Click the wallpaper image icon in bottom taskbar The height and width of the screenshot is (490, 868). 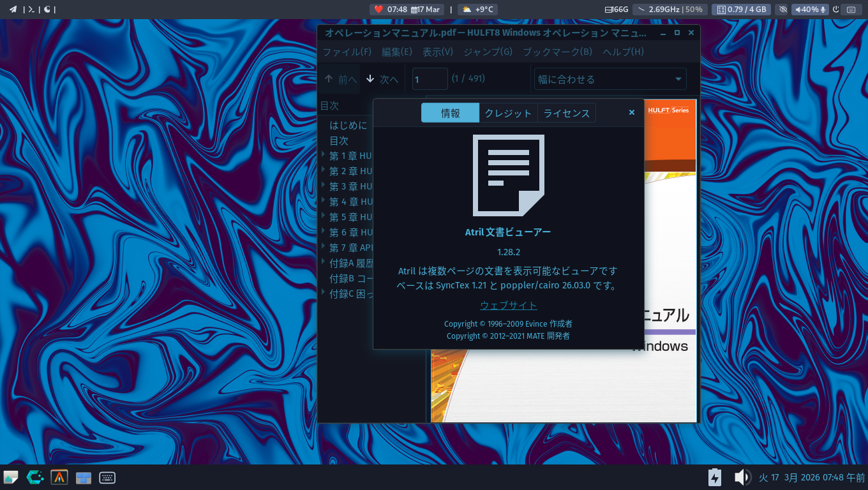11,477
